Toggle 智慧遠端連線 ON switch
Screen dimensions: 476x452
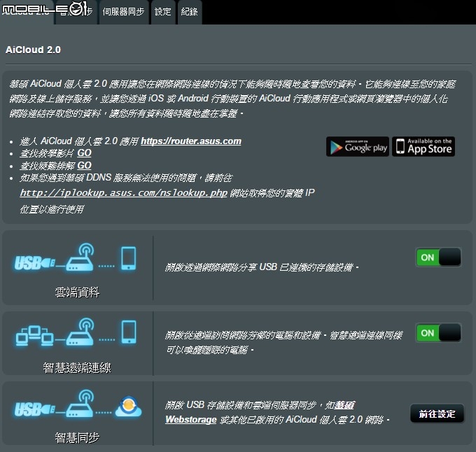(x=438, y=333)
